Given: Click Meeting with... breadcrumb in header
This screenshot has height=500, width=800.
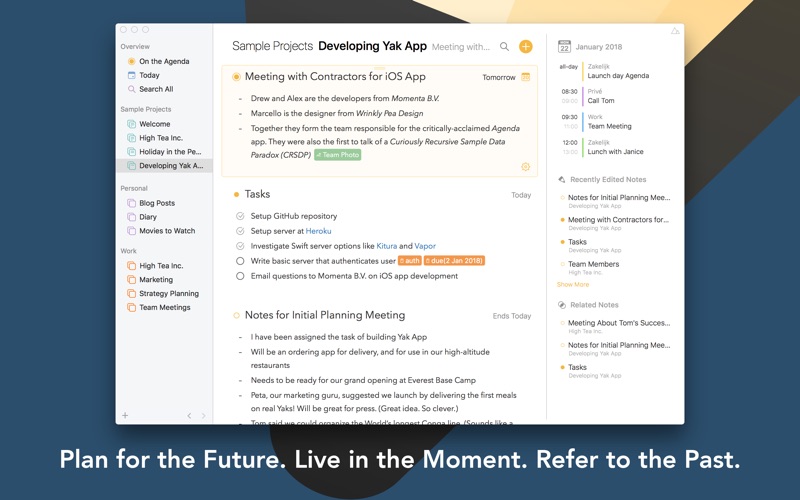Looking at the screenshot, I should [461, 47].
